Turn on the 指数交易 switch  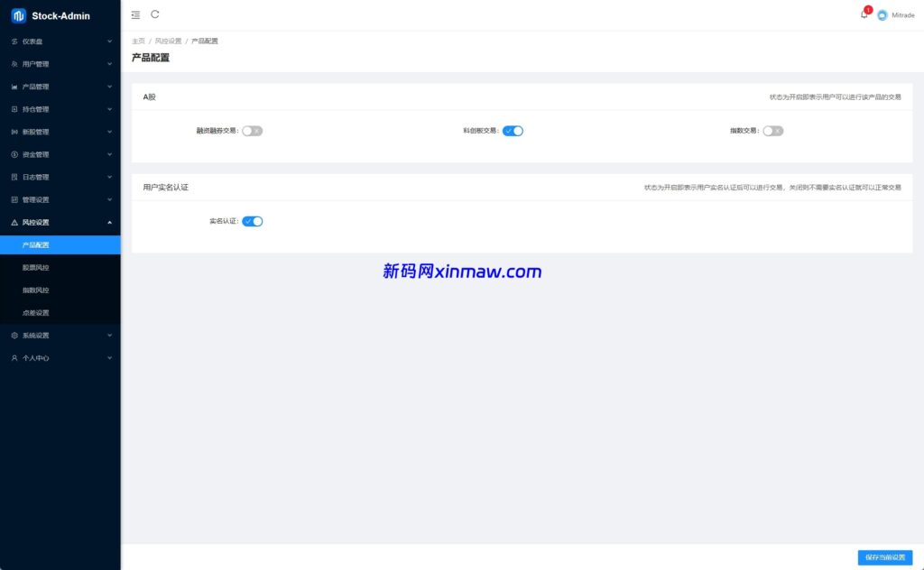point(772,131)
